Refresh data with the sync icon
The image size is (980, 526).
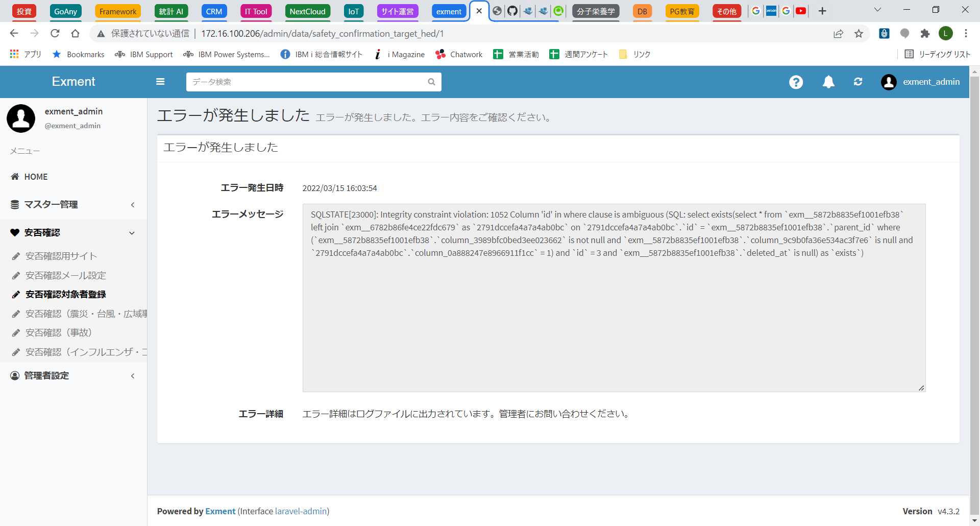[858, 82]
